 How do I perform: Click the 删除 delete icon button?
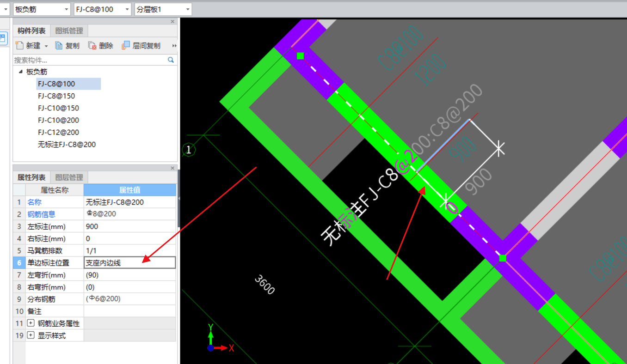click(92, 46)
